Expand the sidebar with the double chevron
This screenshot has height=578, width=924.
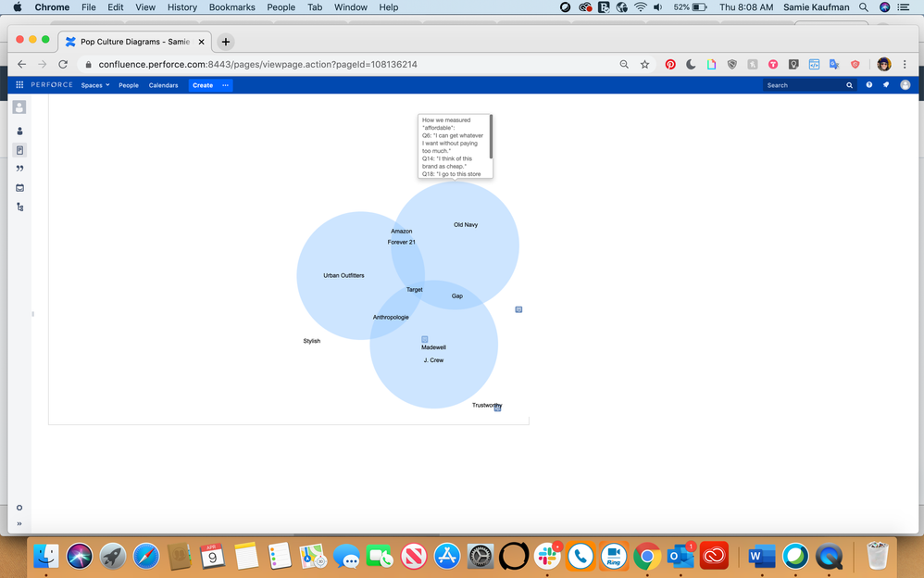19,523
